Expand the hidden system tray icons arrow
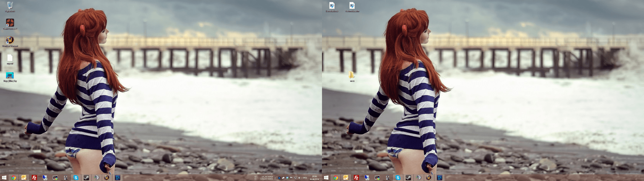This screenshot has height=181, width=644. [275, 178]
